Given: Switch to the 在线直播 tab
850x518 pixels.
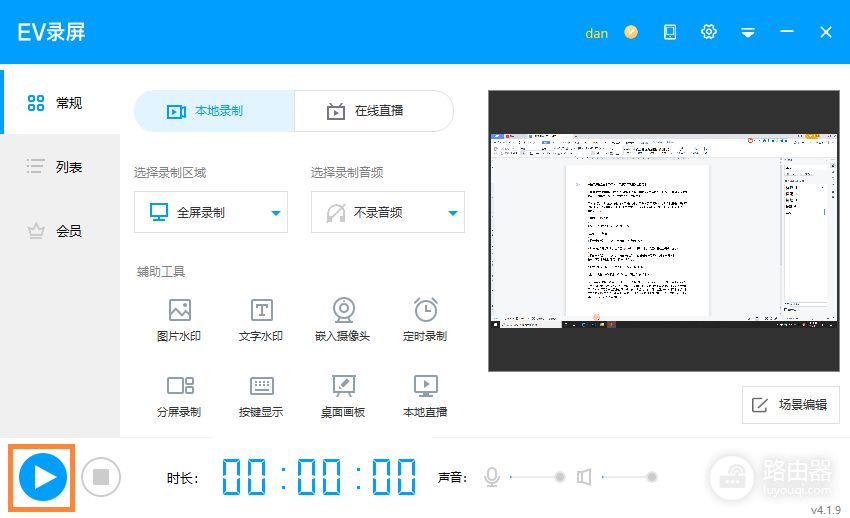Looking at the screenshot, I should [373, 111].
